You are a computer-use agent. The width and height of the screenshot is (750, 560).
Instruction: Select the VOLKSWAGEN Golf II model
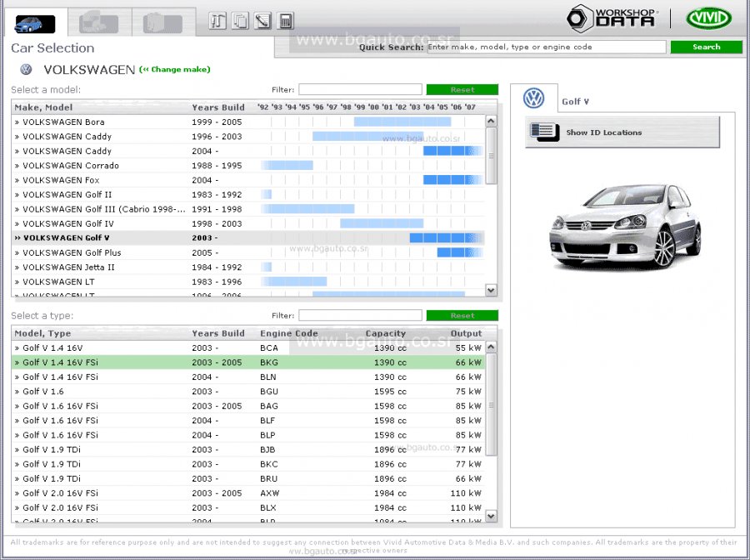point(247,195)
